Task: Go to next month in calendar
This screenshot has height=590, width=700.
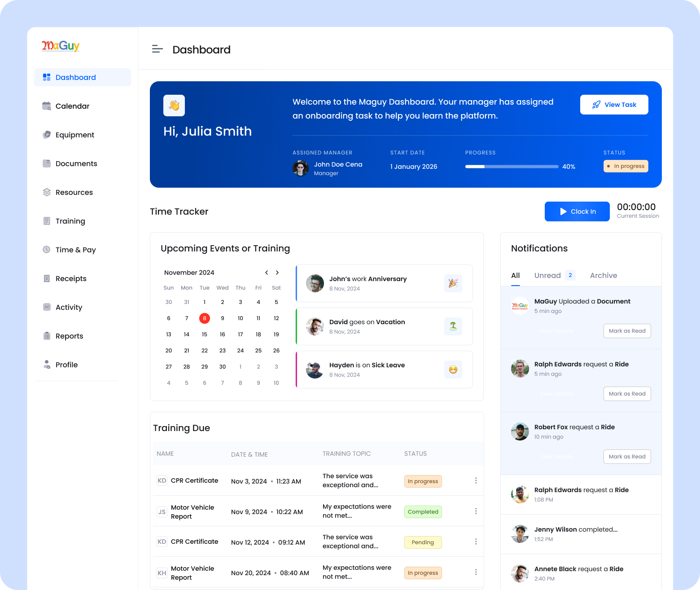Action: pos(277,273)
